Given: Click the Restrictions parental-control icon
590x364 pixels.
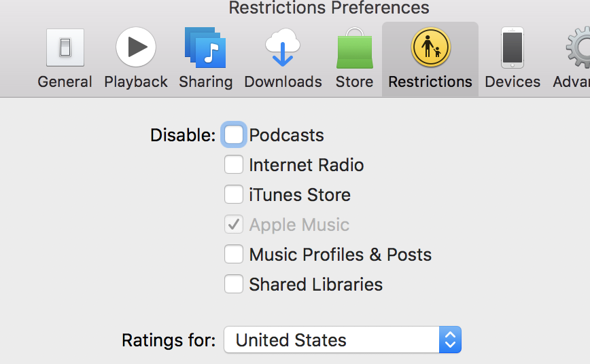Looking at the screenshot, I should tap(430, 48).
